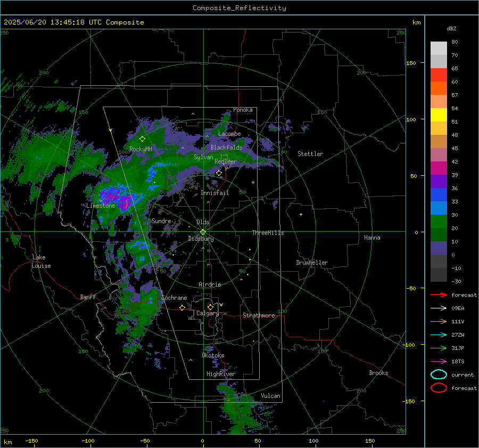Click the Composite_Reflectivity title text
479x448 pixels.
click(x=239, y=8)
